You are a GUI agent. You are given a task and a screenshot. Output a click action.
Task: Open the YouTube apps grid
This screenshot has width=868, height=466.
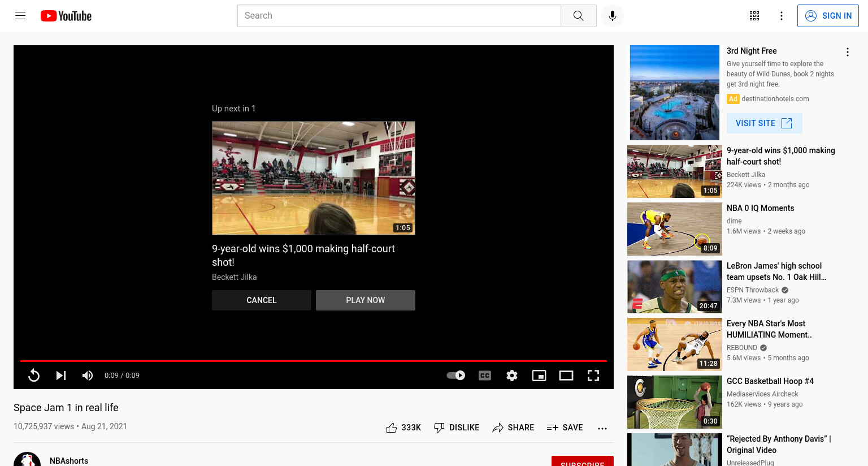point(754,16)
